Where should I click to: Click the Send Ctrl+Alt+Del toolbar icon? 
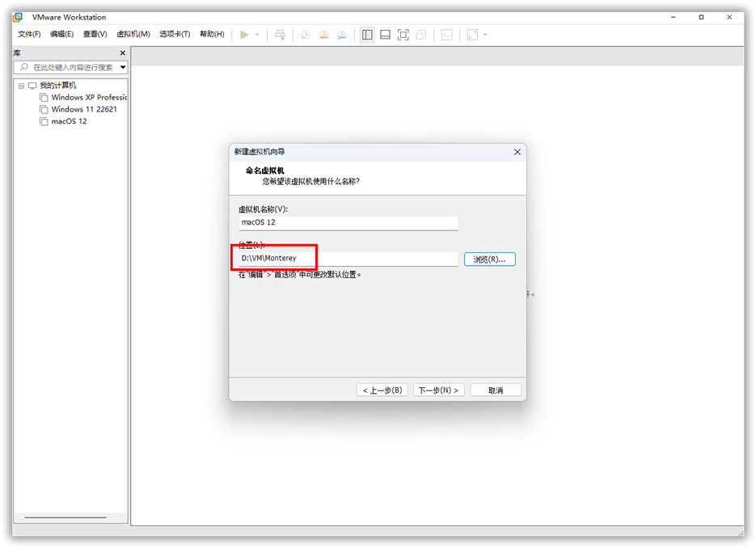point(280,35)
